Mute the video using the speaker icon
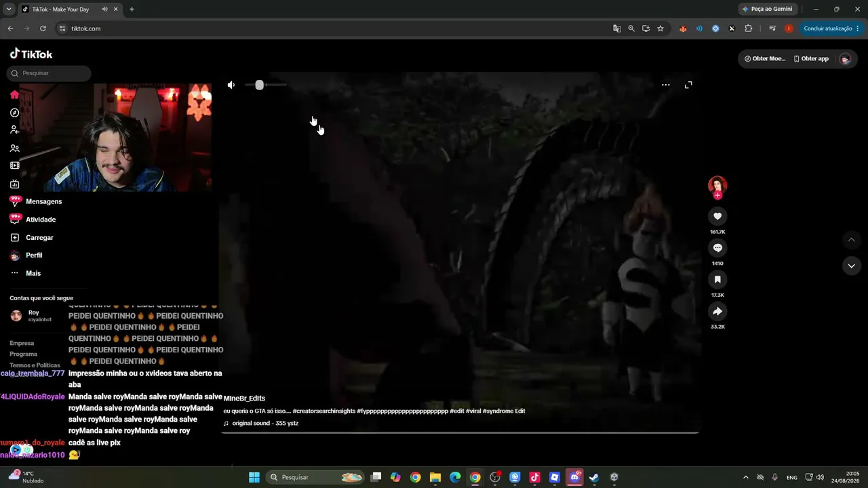Screen dimensions: 868x488 231,85
